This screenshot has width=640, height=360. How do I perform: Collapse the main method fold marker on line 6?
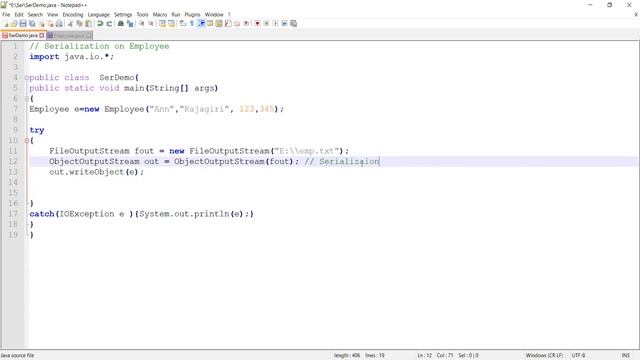pyautogui.click(x=27, y=98)
